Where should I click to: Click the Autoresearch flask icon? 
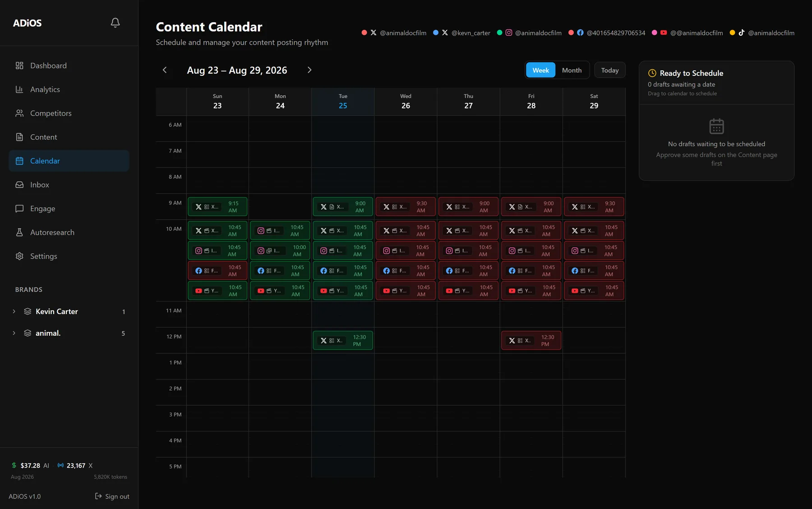click(x=19, y=232)
